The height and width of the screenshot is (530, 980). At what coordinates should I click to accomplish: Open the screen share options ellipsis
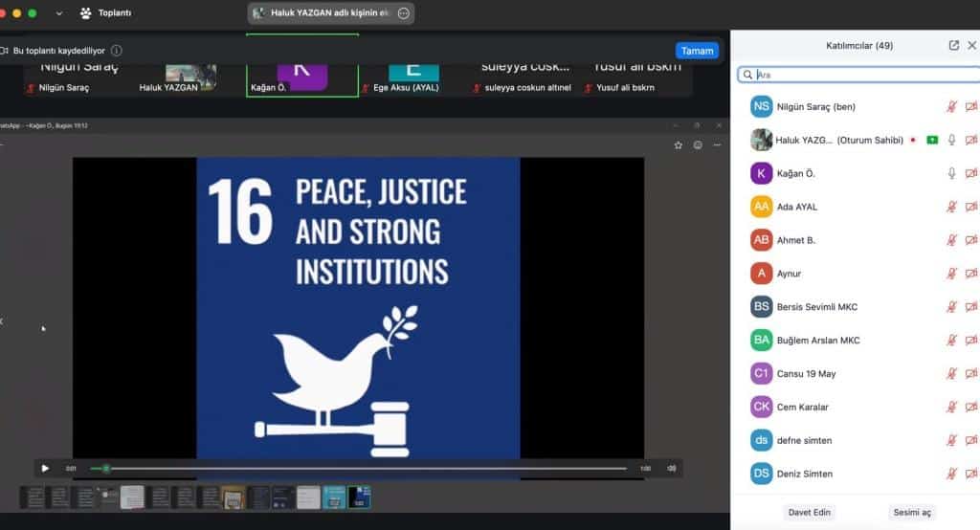pos(404,13)
